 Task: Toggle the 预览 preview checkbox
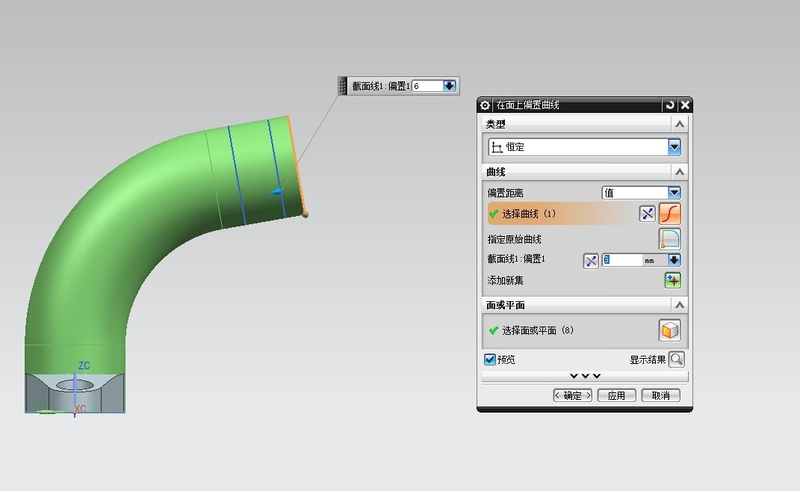(x=490, y=359)
